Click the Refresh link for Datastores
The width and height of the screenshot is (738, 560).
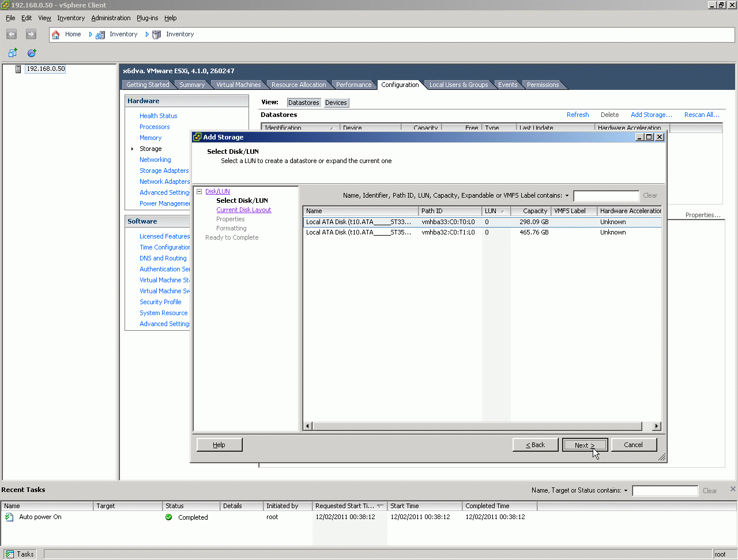click(x=578, y=115)
